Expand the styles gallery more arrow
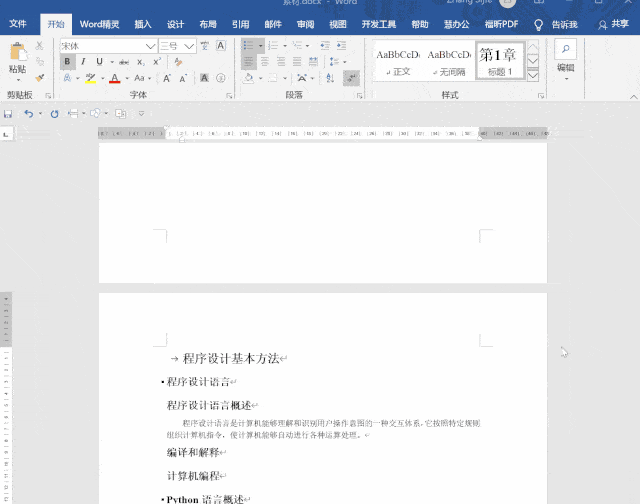 click(x=533, y=75)
